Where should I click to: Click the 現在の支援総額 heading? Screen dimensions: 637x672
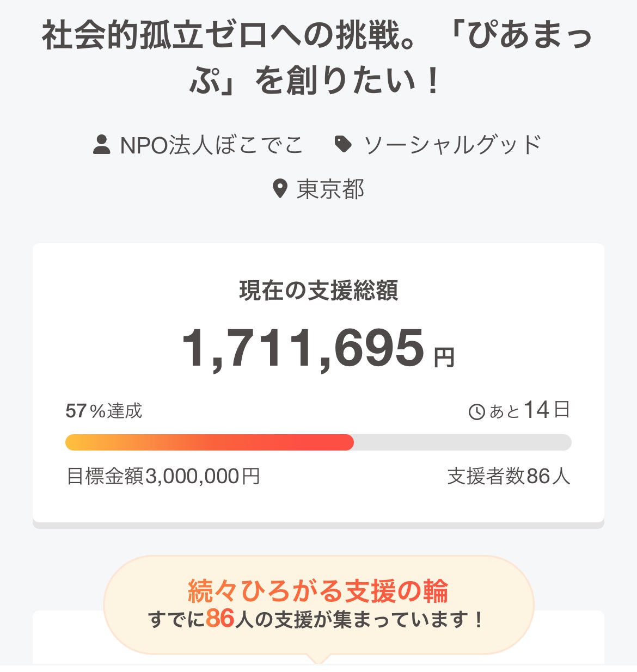pyautogui.click(x=318, y=291)
